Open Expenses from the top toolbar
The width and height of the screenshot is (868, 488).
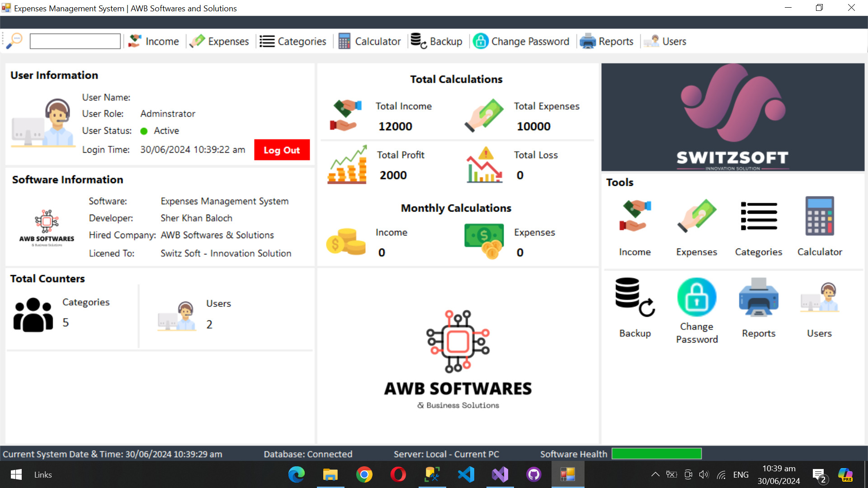(x=219, y=41)
